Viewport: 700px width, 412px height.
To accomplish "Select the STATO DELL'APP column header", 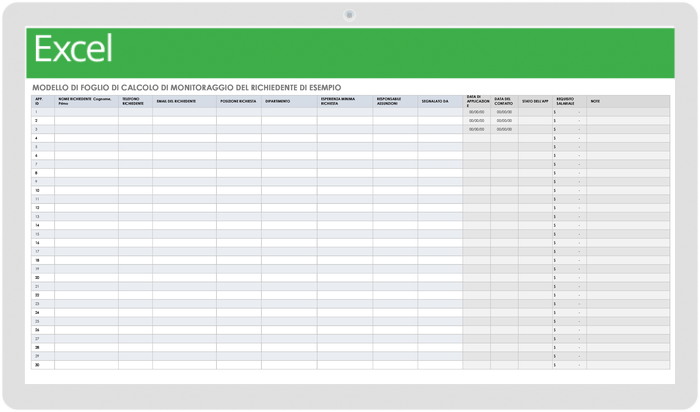I will (x=535, y=101).
